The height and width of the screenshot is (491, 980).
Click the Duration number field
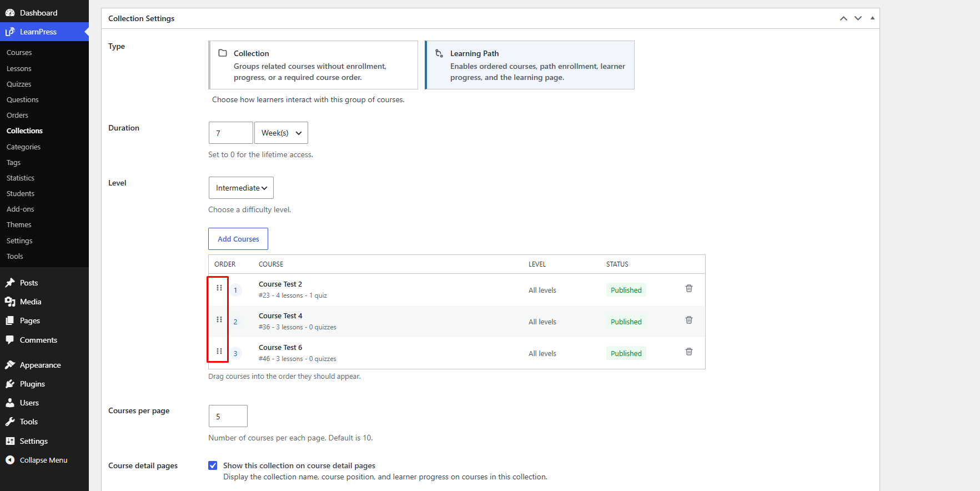(x=231, y=133)
